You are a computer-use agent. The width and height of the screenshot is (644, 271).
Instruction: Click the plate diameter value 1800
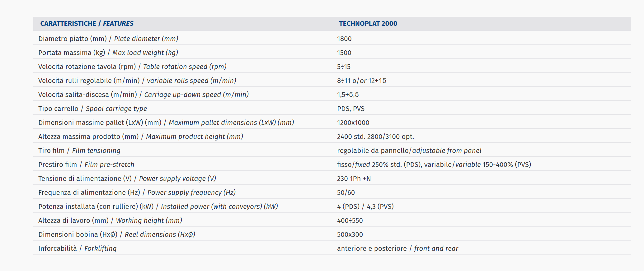[x=344, y=39]
